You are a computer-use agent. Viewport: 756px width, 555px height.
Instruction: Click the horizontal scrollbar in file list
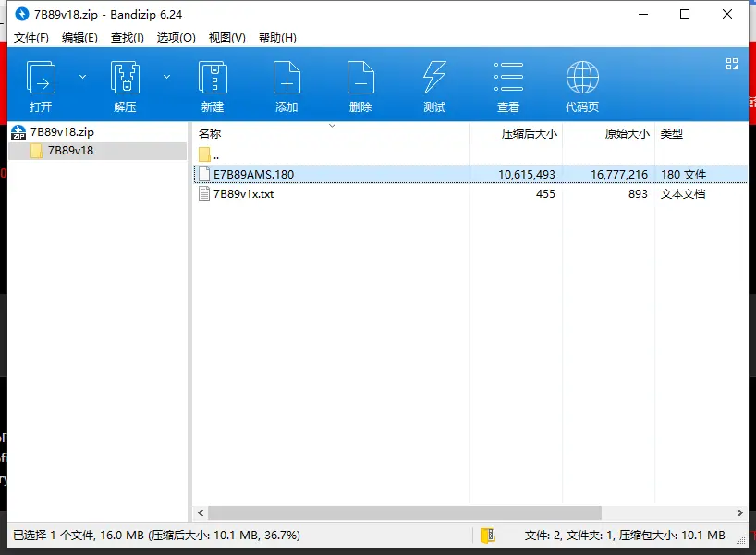click(405, 512)
